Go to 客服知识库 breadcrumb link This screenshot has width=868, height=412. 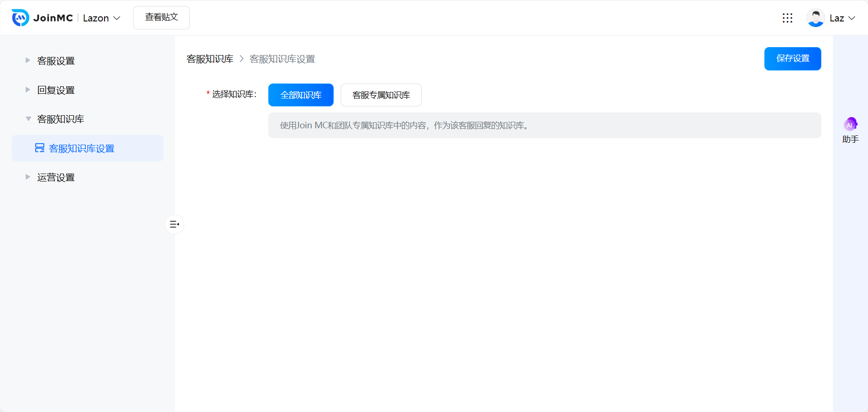(x=210, y=59)
